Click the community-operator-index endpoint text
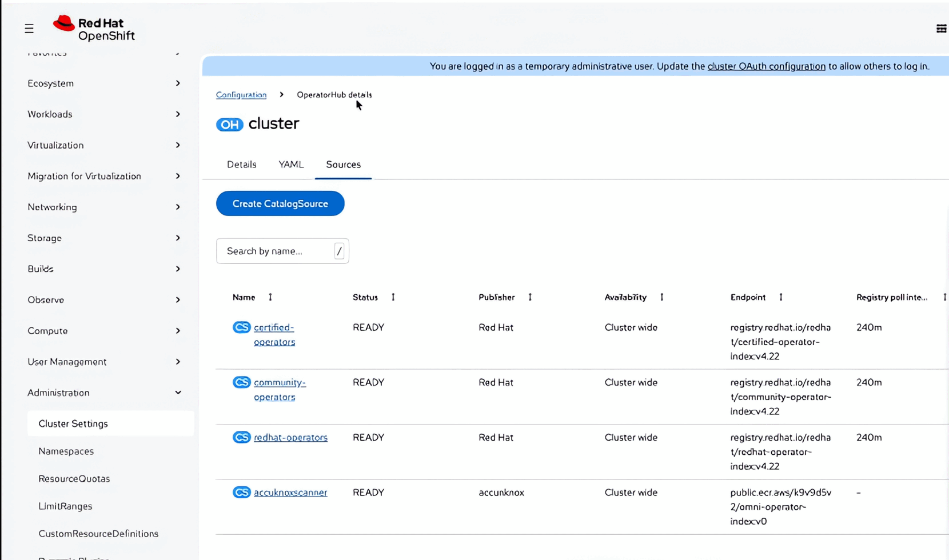949x560 pixels. click(x=781, y=397)
